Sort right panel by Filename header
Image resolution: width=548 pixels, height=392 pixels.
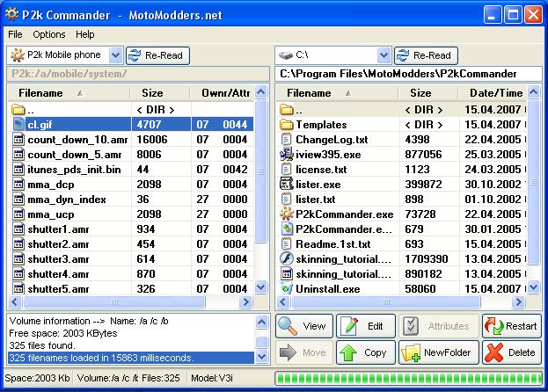(x=337, y=93)
